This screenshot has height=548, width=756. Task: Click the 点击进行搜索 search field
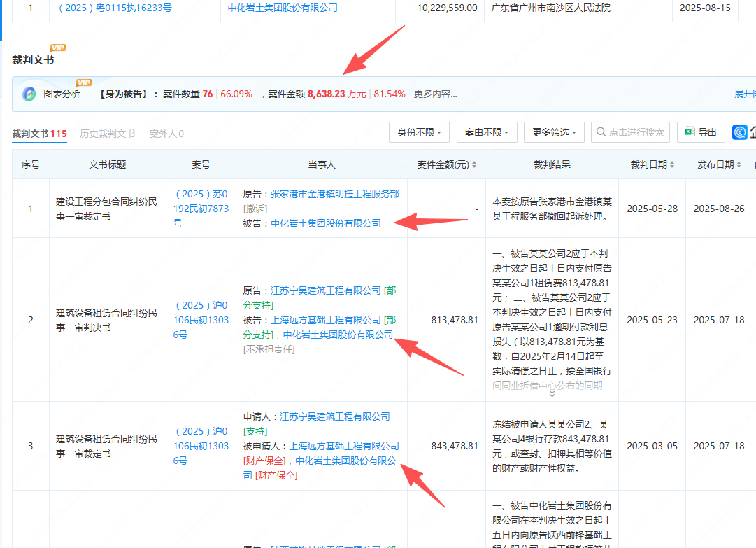pos(630,132)
